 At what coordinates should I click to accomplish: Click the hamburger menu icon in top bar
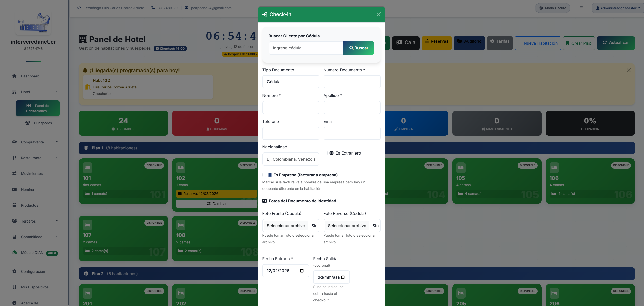[581, 8]
